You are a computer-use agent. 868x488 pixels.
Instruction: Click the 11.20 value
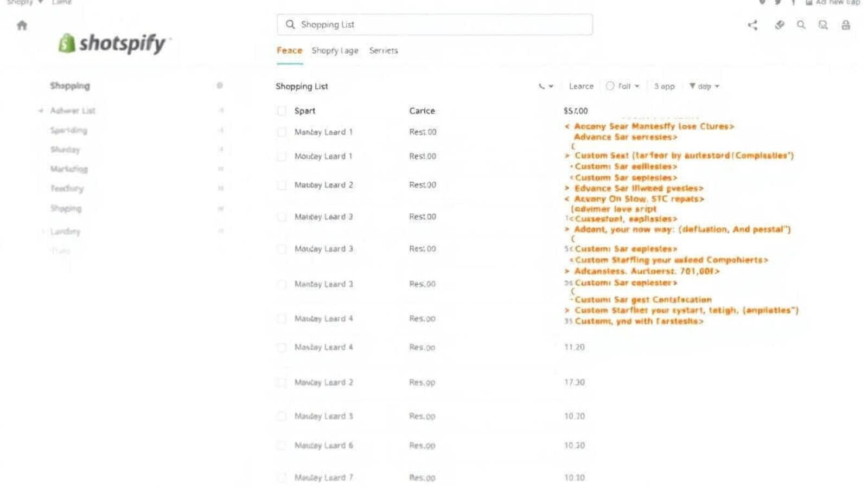click(575, 347)
